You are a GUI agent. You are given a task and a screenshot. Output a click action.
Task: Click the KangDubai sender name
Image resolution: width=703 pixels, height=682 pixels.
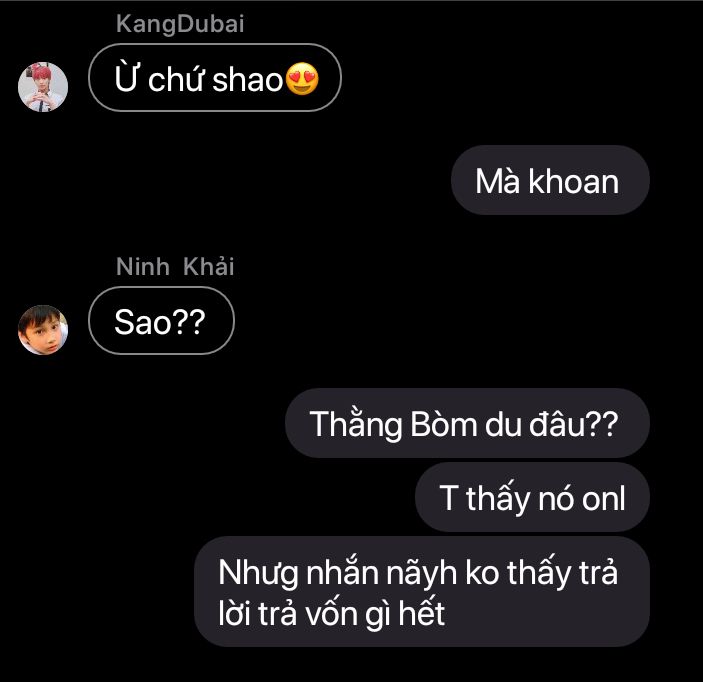click(x=180, y=24)
